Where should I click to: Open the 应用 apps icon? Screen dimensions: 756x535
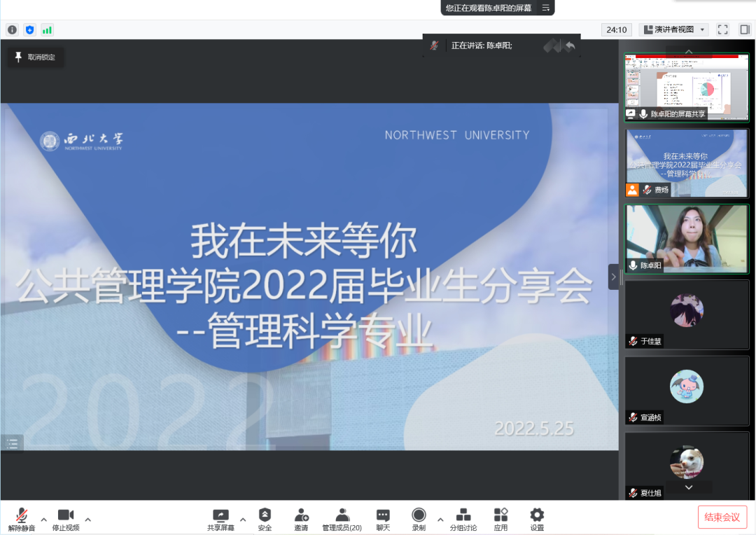point(500,518)
